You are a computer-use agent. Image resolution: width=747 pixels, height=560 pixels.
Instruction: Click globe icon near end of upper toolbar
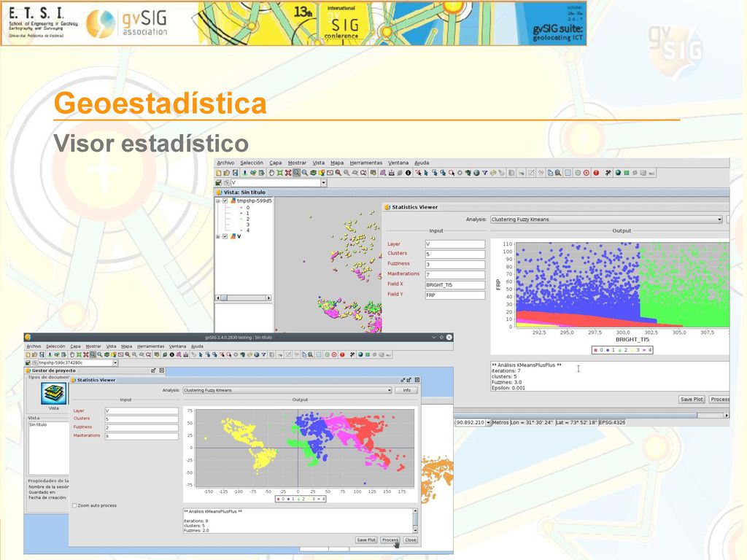pos(618,173)
